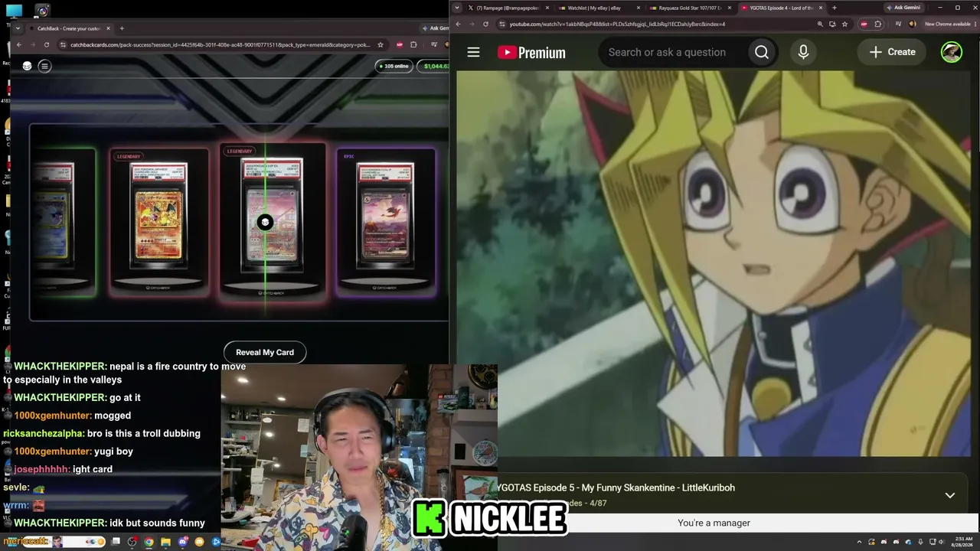Open a new tab in CatchBack window
Screen dimensions: 980x551
tap(121, 28)
